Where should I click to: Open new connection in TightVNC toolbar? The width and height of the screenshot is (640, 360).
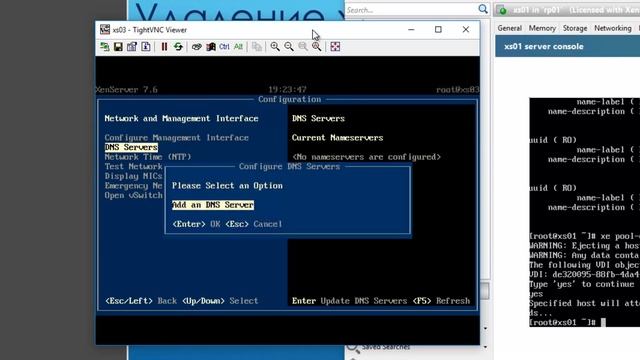[104, 47]
